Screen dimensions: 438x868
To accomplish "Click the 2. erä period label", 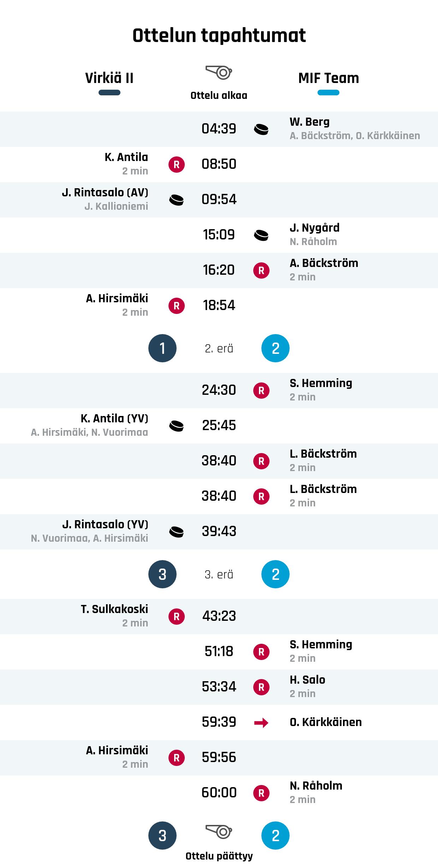I will (219, 349).
